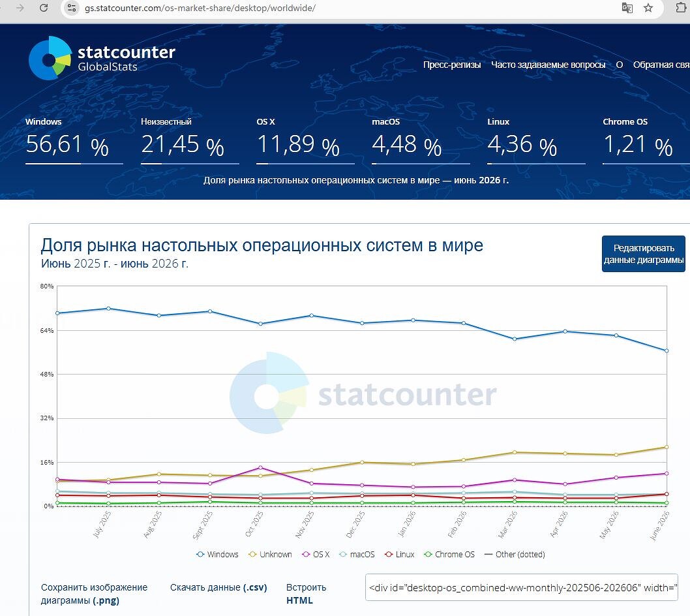
Task: Click the Chrome OS 1,21 % statistic
Action: click(x=646, y=140)
